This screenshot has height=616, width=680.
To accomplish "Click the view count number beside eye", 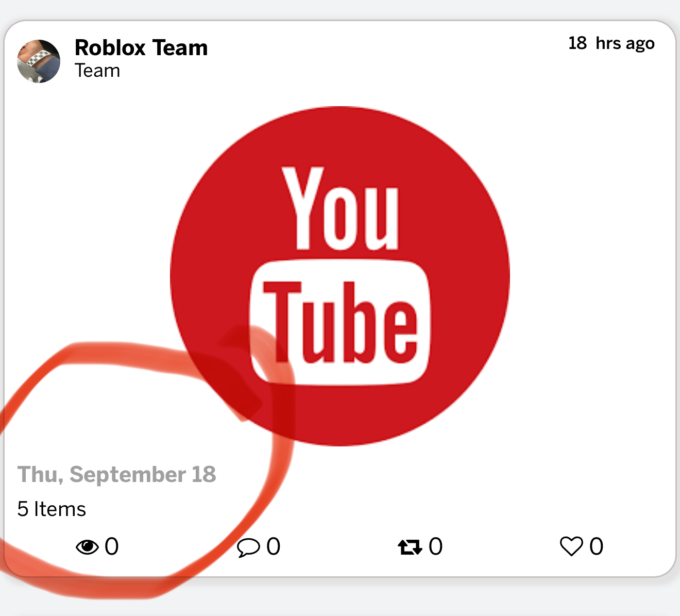I will tap(112, 546).
